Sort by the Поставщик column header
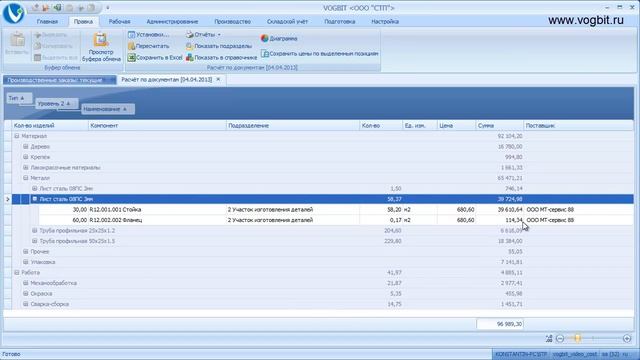This screenshot has width=640, height=360. pyautogui.click(x=579, y=126)
